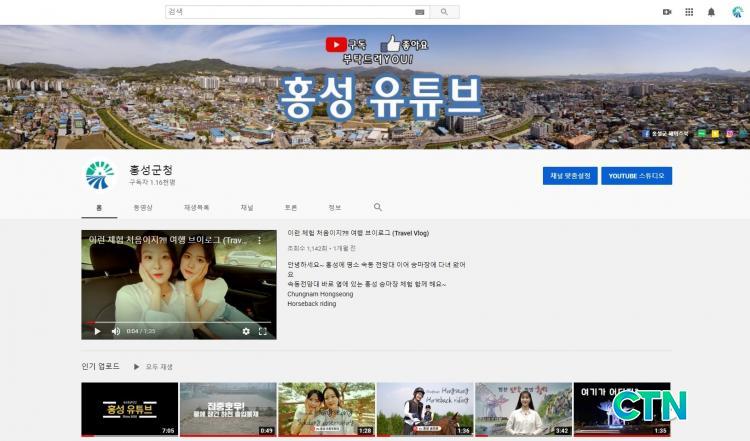
Task: Click the magnifier search button
Action: click(444, 12)
